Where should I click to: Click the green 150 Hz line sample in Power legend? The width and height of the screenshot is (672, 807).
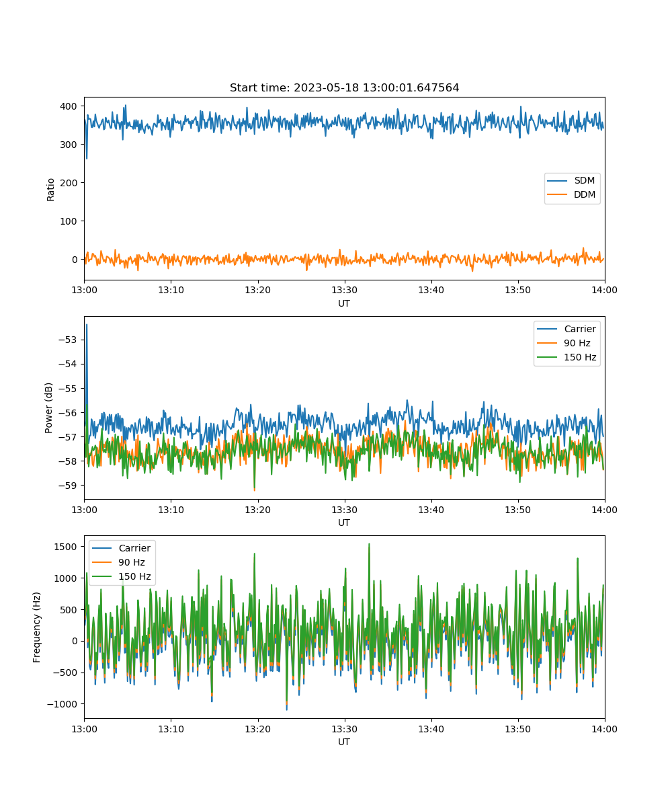click(x=548, y=358)
